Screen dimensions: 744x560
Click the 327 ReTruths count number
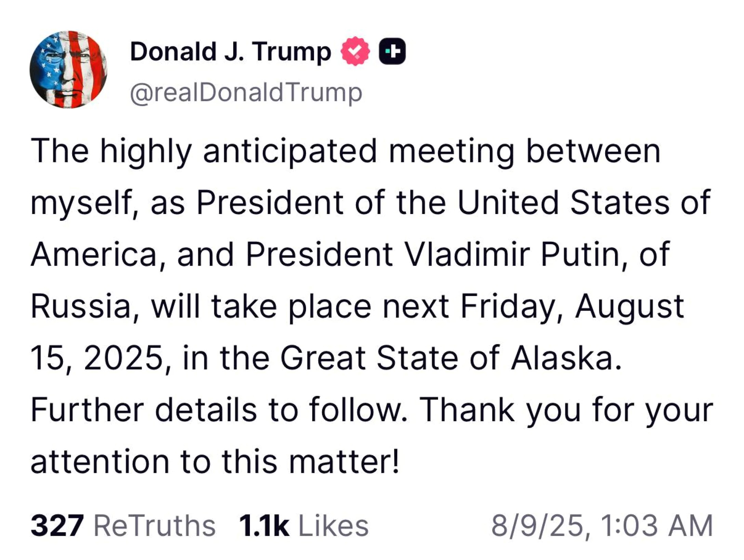57,525
